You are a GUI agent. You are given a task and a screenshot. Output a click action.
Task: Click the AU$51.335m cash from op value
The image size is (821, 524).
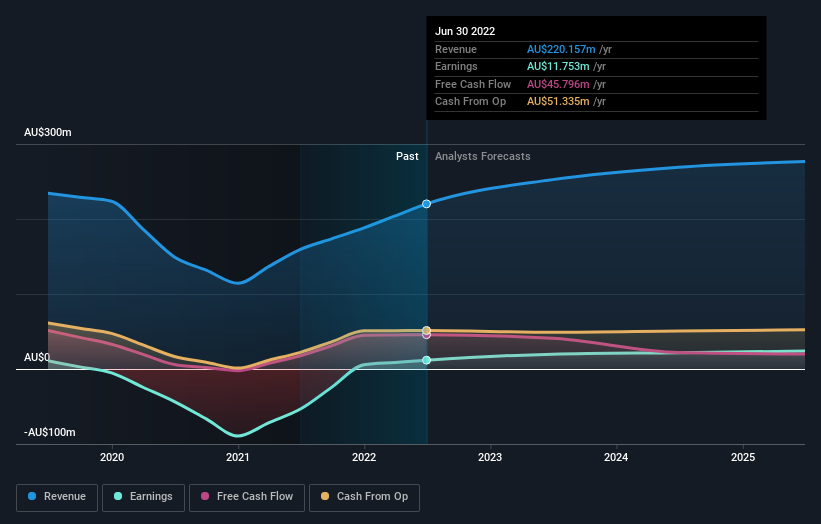coord(558,102)
